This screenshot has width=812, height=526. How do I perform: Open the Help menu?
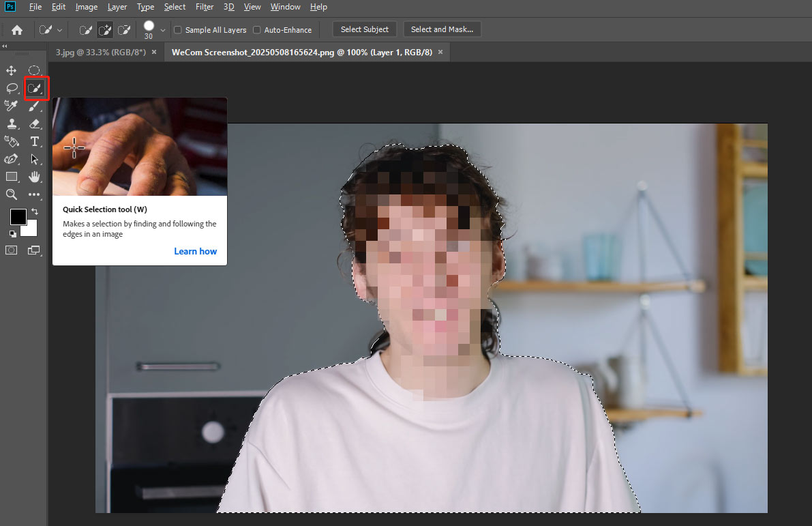pyautogui.click(x=318, y=7)
